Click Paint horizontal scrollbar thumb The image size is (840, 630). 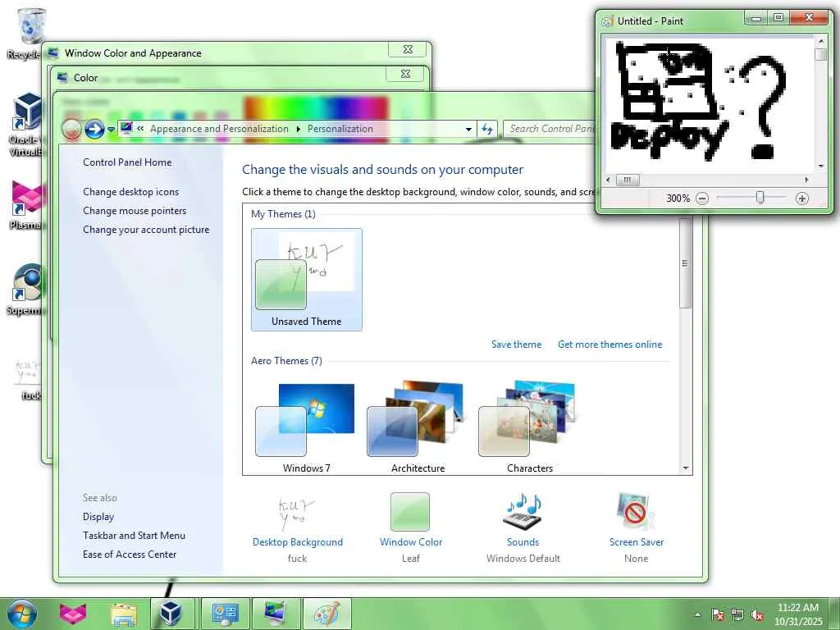[x=628, y=180]
